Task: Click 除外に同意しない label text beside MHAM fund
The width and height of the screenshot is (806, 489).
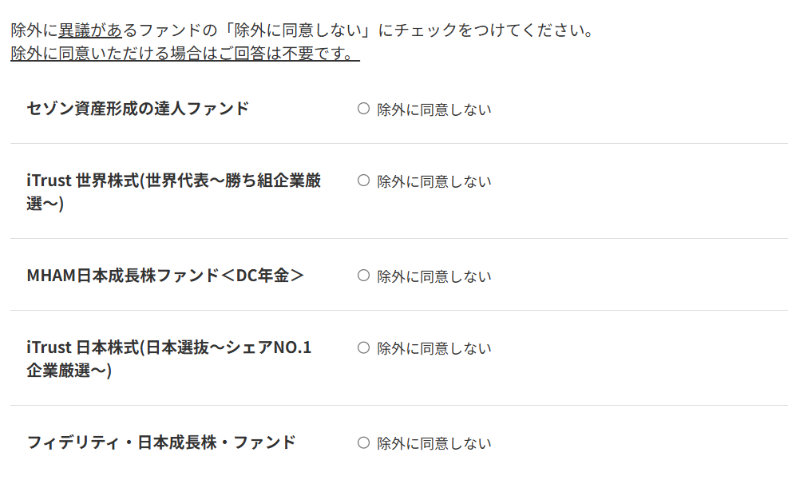Action: pyautogui.click(x=434, y=277)
